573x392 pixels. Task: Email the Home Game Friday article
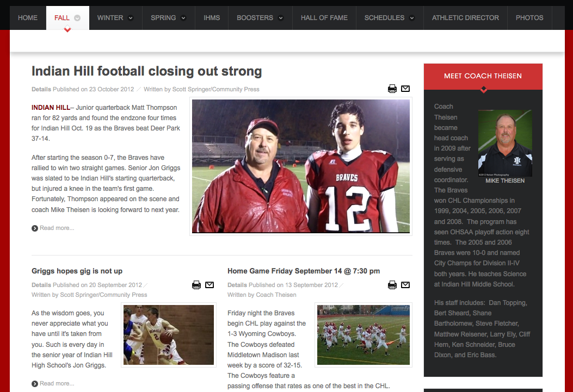[x=405, y=285]
